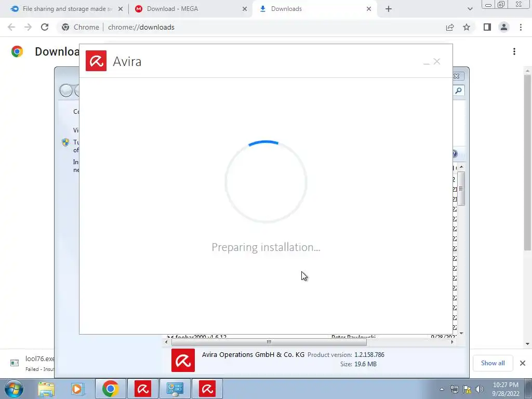Close the Downloads tab

369,9
